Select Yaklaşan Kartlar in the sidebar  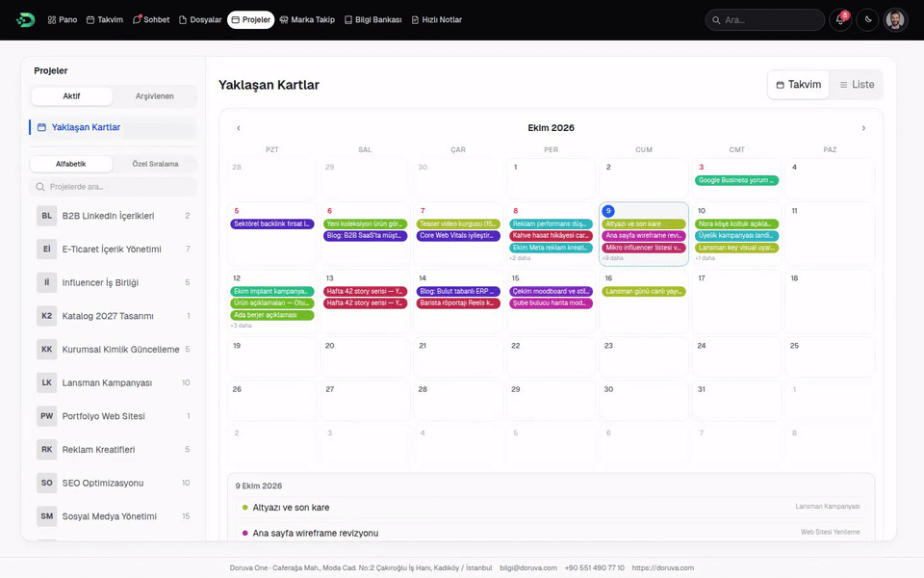[x=113, y=127]
